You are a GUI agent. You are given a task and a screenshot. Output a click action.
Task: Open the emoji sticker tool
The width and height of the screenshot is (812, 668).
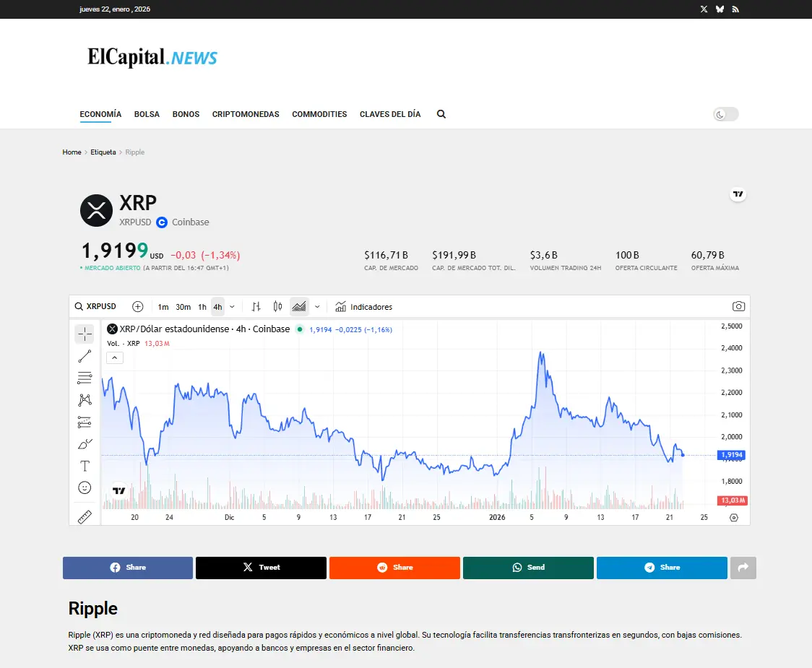85,488
